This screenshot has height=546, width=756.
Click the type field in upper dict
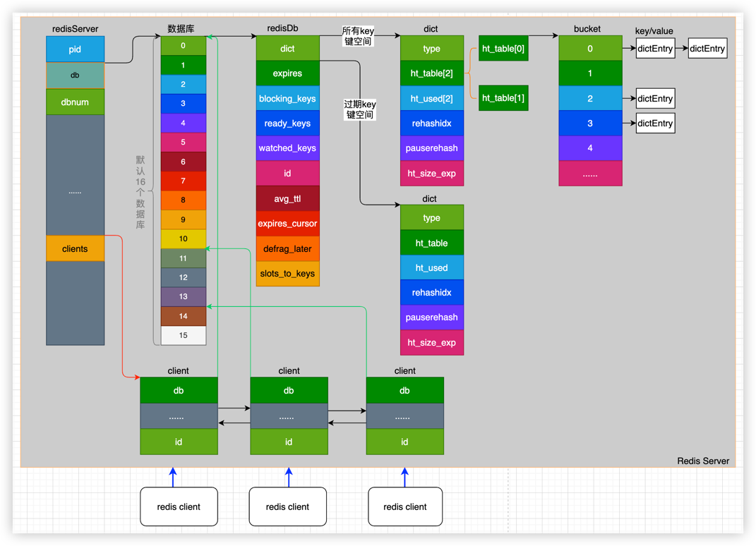(x=431, y=48)
